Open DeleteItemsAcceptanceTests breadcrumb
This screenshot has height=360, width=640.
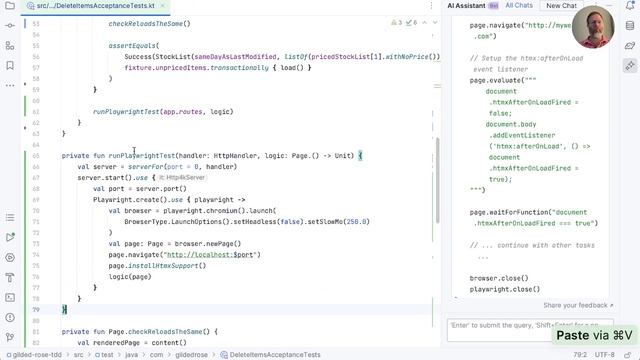point(270,355)
